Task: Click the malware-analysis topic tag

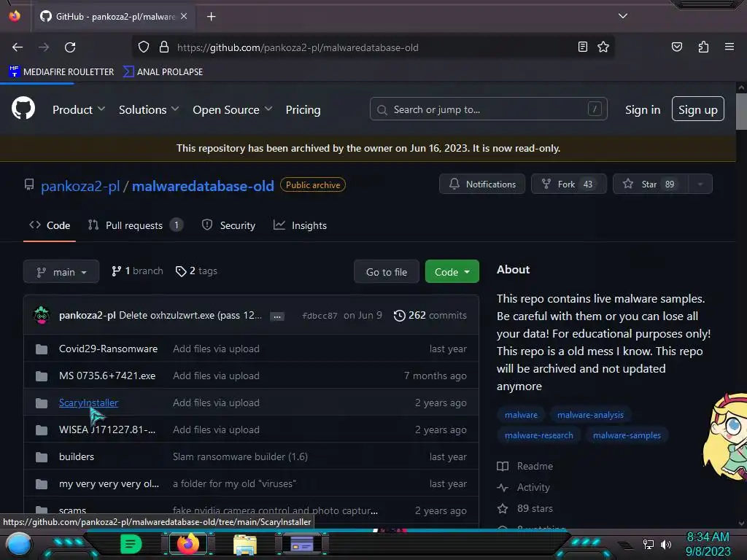Action: point(590,415)
